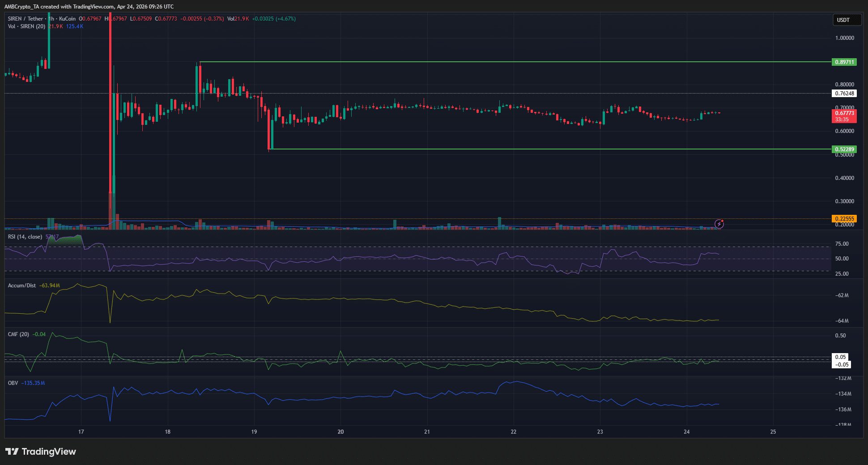Click the orange 0.22555 price level marker
868x465 pixels.
pos(845,218)
